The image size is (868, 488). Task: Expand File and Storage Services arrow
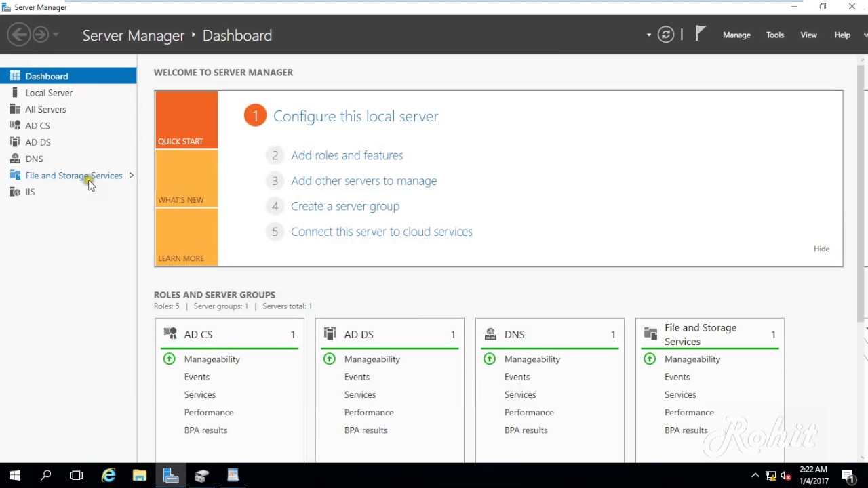point(131,176)
